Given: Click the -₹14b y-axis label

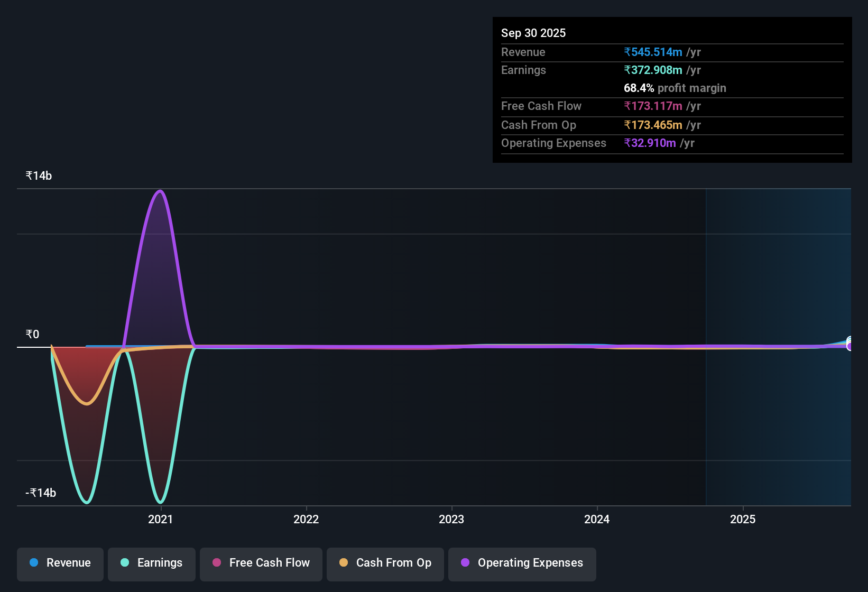Looking at the screenshot, I should click(41, 493).
